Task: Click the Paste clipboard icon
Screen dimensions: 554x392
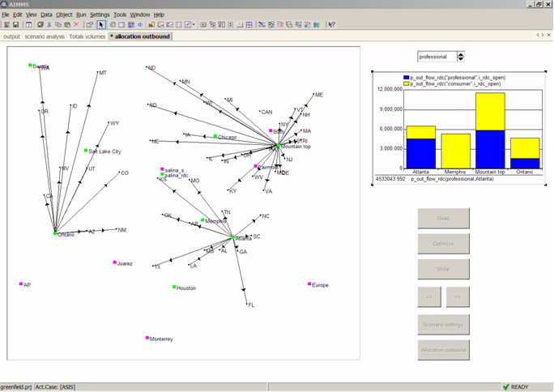Action: coord(67,24)
